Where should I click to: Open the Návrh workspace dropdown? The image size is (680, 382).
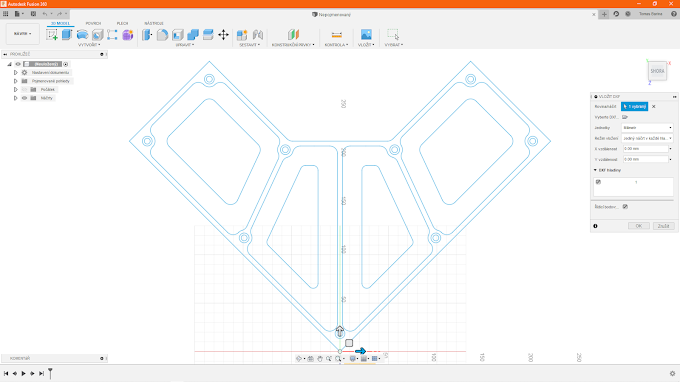(23, 34)
